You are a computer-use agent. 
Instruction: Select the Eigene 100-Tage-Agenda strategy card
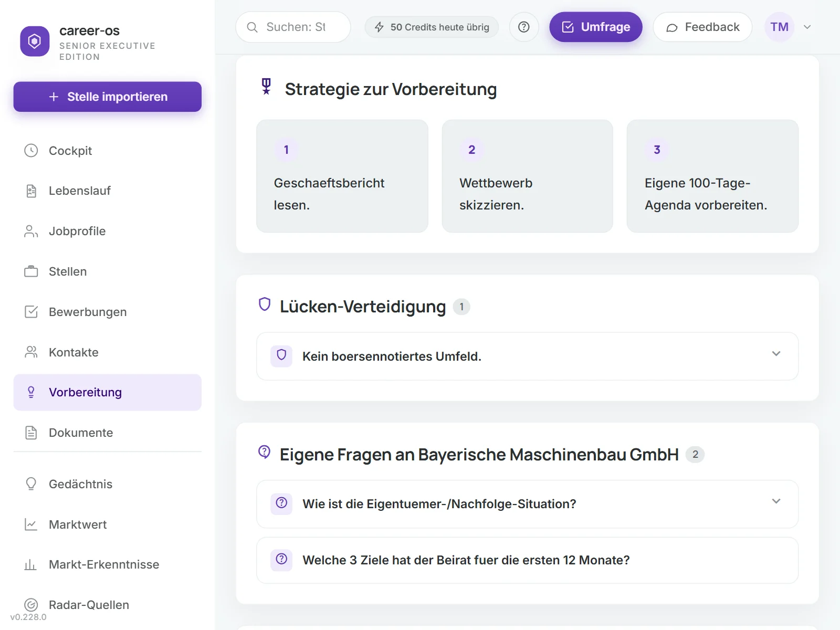(x=713, y=176)
